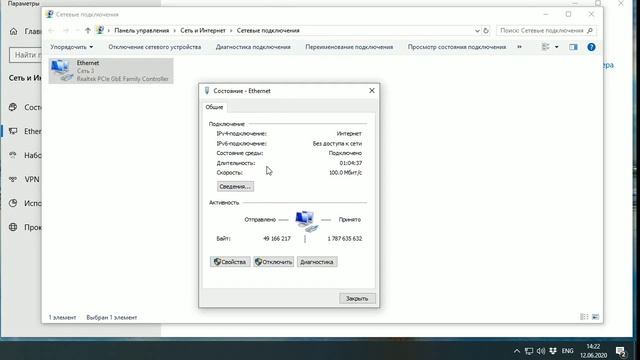This screenshot has height=360, width=640.
Task: Focus the search Сетевые подключения field
Action: (x=546, y=31)
